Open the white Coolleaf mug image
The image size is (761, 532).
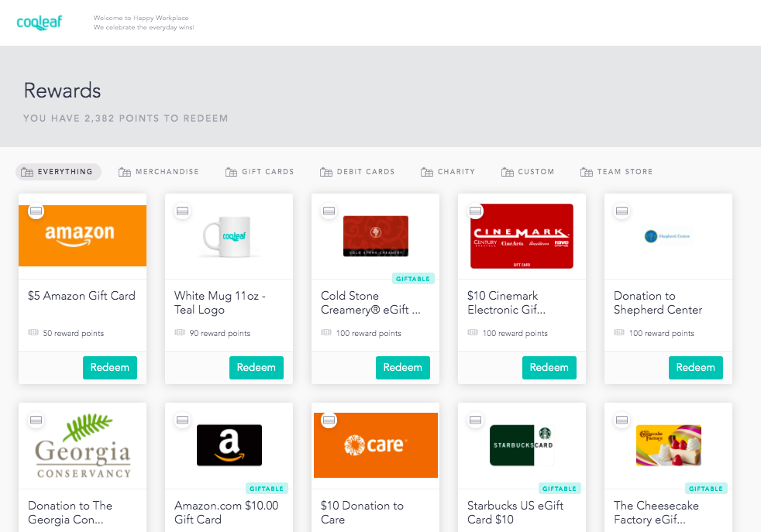point(227,237)
